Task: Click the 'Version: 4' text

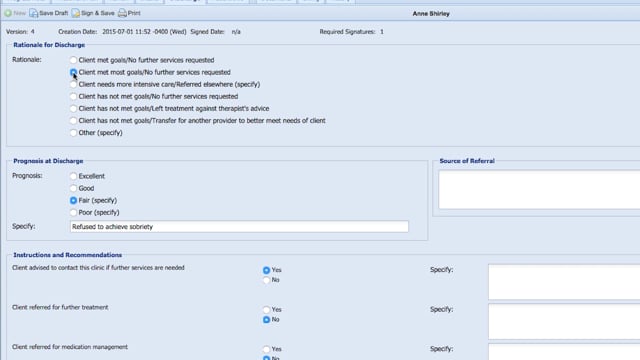Action: click(20, 31)
